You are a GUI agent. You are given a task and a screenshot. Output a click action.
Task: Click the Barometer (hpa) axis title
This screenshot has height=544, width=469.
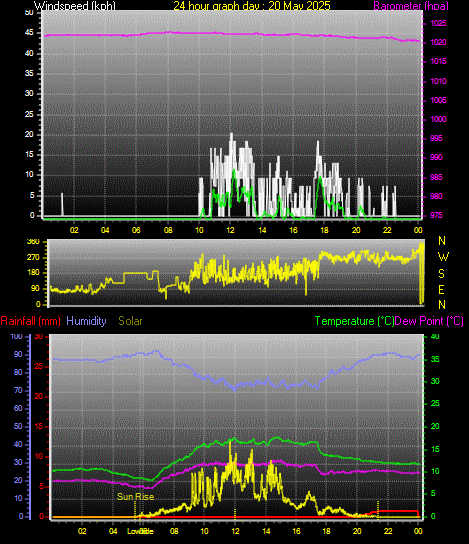pyautogui.click(x=411, y=6)
